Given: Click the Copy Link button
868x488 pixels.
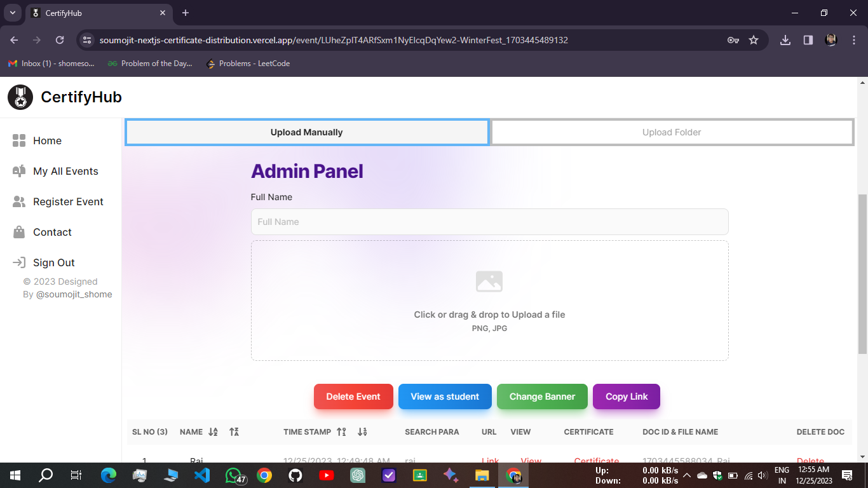Looking at the screenshot, I should click(x=627, y=396).
